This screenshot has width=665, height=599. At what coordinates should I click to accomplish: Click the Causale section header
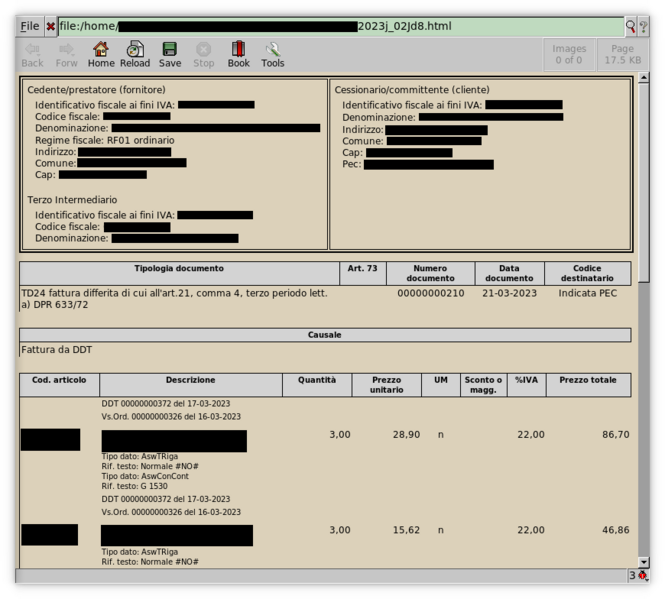pos(325,335)
